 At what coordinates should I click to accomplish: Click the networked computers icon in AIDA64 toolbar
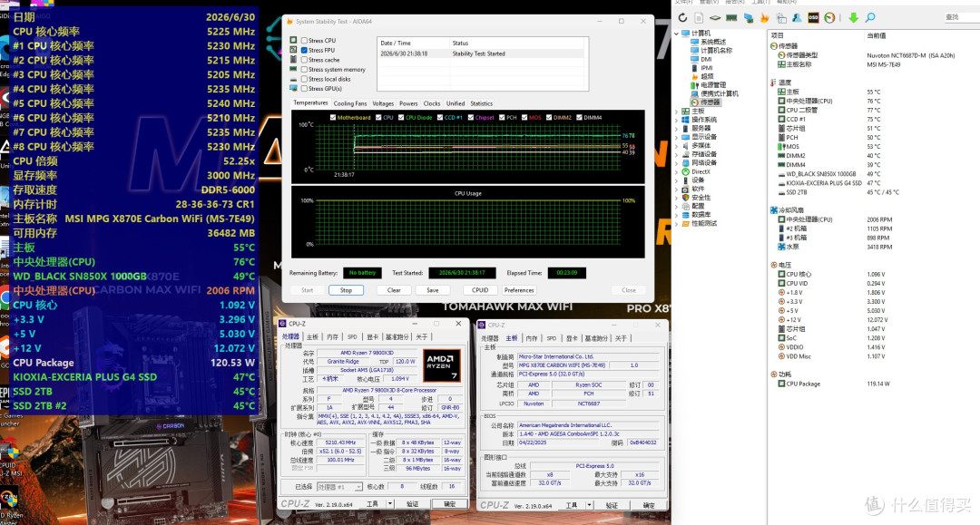click(x=748, y=18)
